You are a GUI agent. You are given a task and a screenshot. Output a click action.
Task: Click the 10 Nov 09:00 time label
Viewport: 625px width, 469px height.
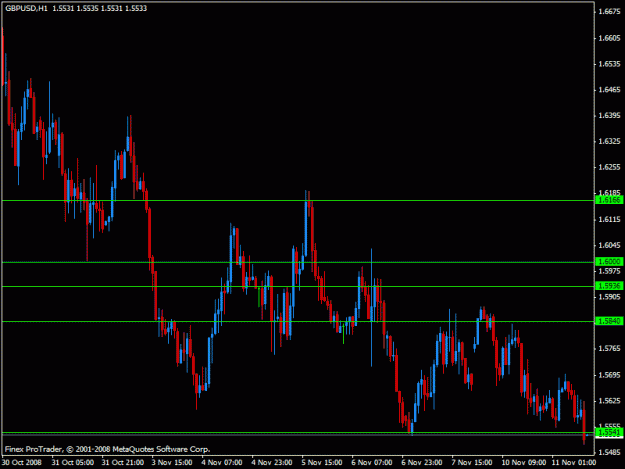point(524,463)
